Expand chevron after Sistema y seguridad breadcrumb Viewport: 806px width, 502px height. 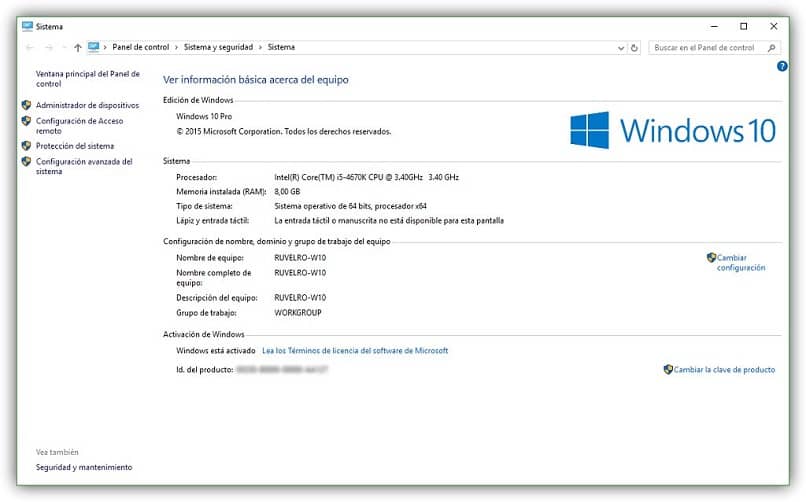click(260, 47)
